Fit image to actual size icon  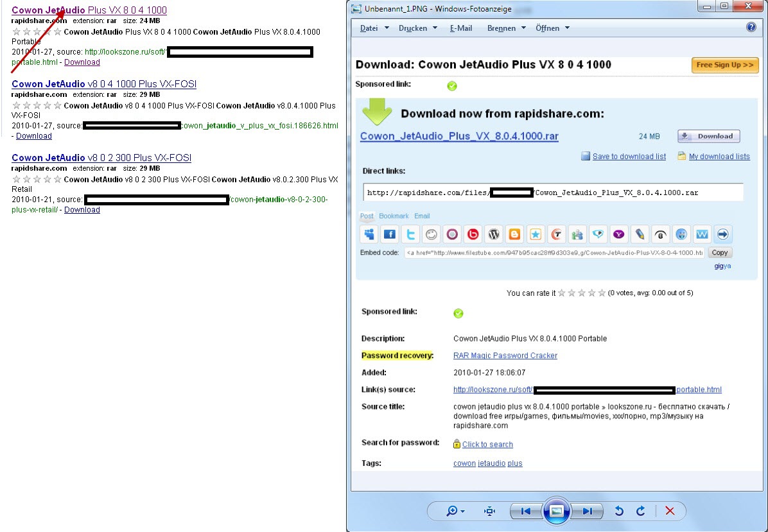click(x=489, y=511)
